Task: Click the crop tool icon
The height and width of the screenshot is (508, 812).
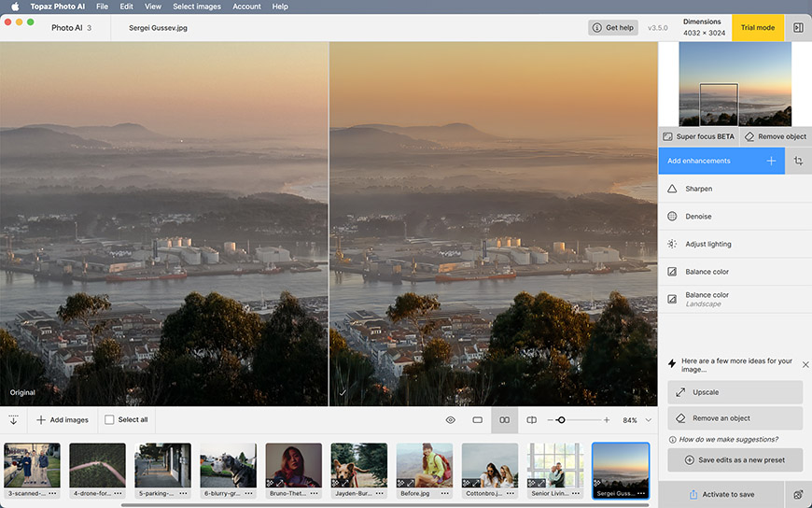Action: click(x=798, y=161)
